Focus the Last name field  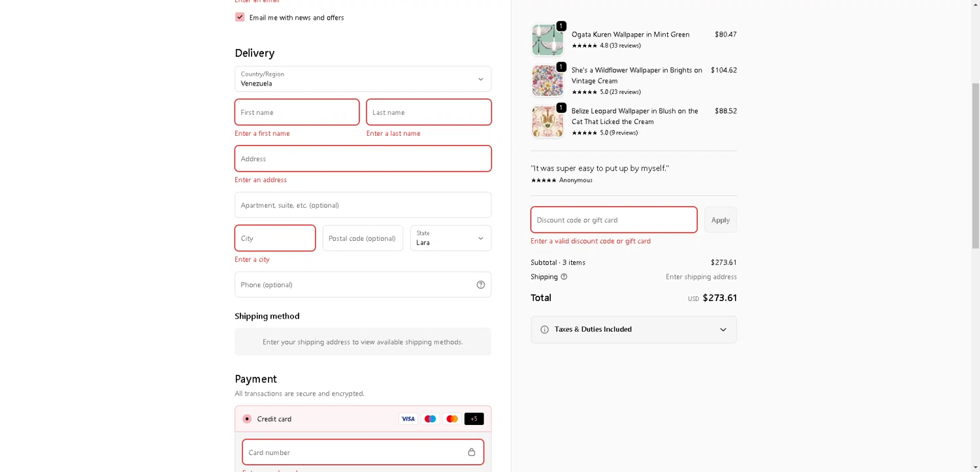coord(429,112)
